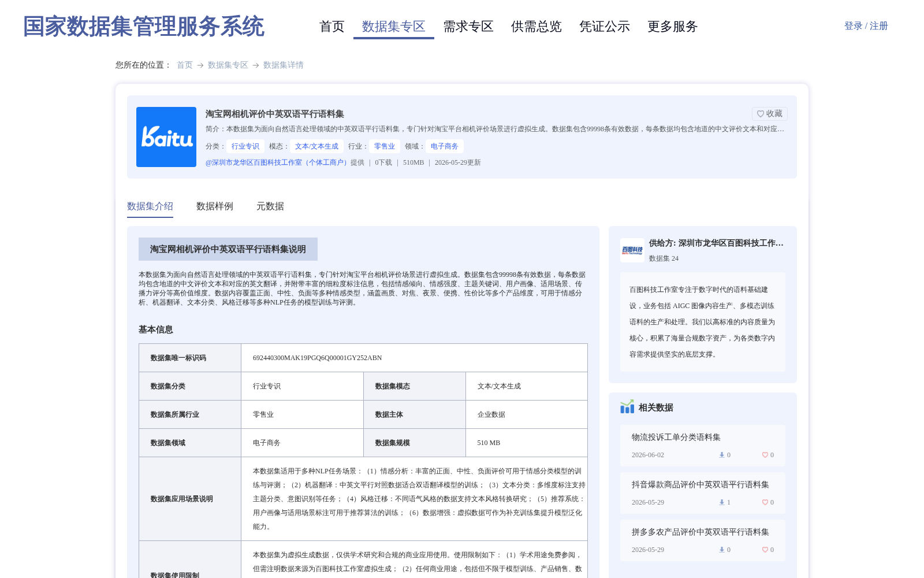Click the 文本/文本生成 modality tag

(317, 146)
